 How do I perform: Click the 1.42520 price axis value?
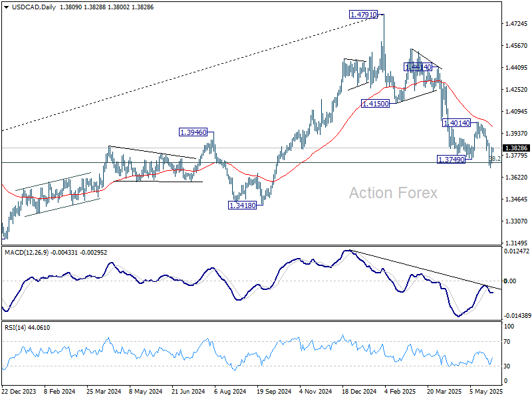(517, 90)
